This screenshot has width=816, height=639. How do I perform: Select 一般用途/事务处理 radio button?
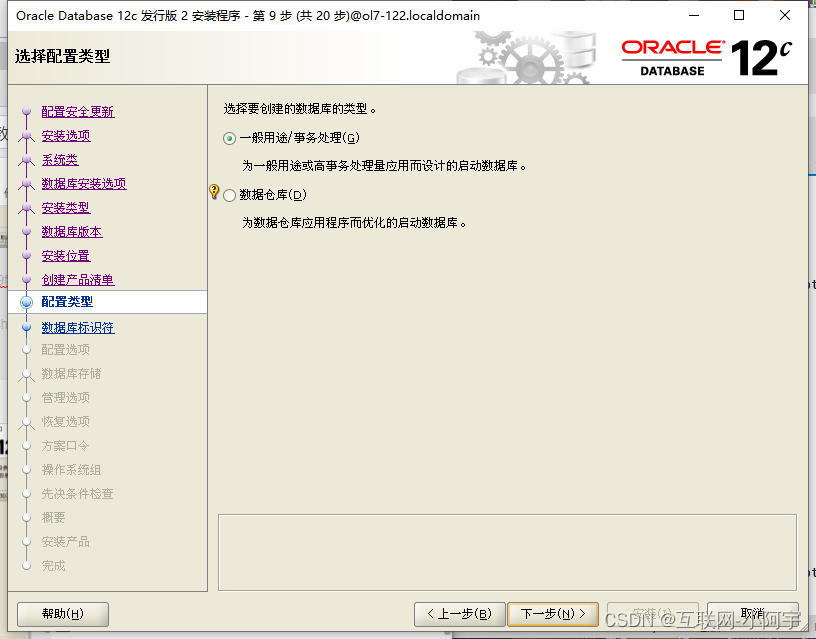pyautogui.click(x=229, y=138)
